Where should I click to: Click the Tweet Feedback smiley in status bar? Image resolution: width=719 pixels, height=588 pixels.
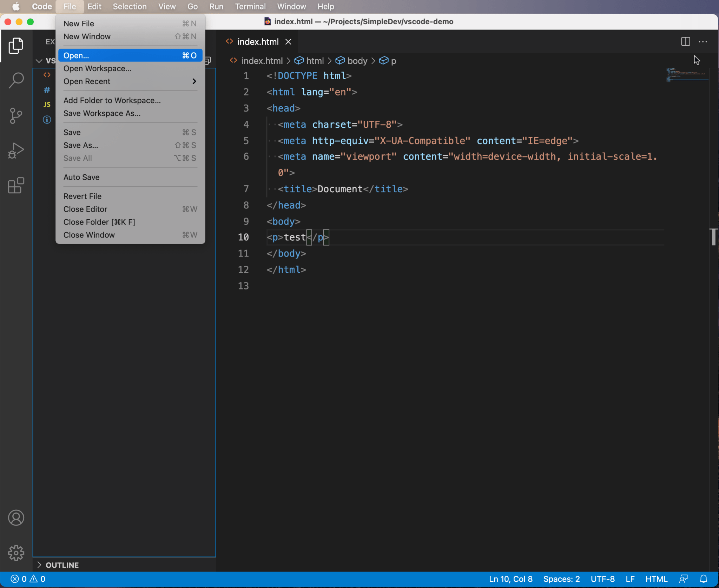[x=683, y=579]
